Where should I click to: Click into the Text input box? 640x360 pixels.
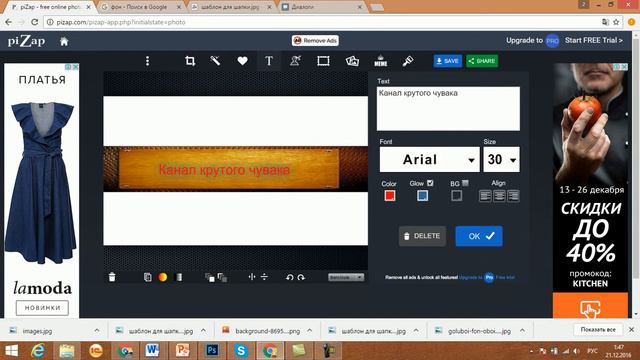[x=448, y=109]
